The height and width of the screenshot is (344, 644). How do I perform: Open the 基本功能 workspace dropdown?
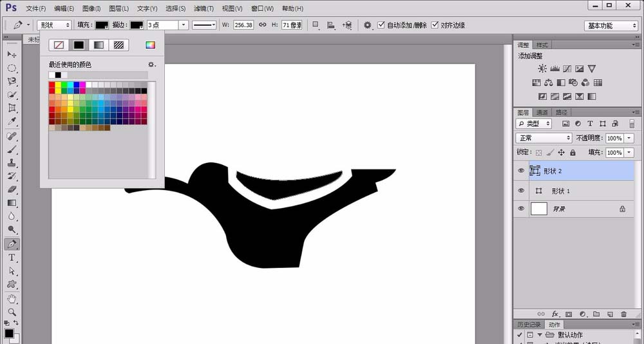point(611,26)
